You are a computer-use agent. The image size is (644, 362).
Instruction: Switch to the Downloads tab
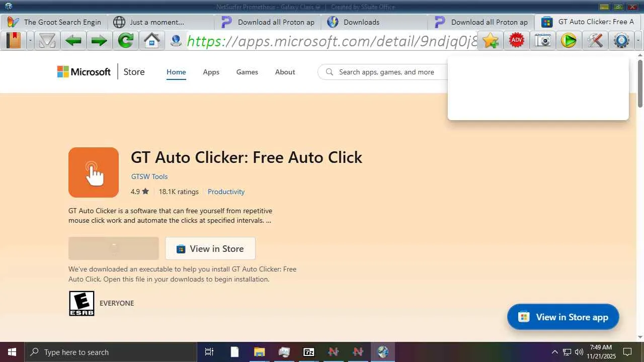pos(374,22)
